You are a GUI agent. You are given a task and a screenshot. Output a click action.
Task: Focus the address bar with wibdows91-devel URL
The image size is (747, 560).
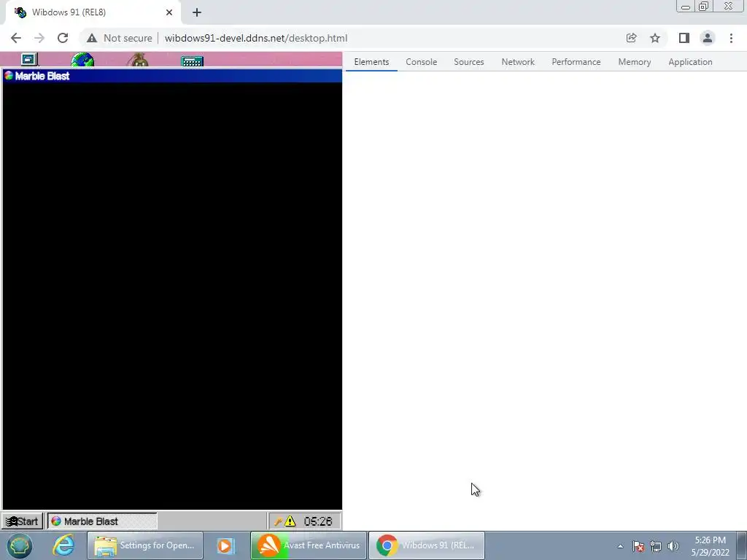[256, 38]
